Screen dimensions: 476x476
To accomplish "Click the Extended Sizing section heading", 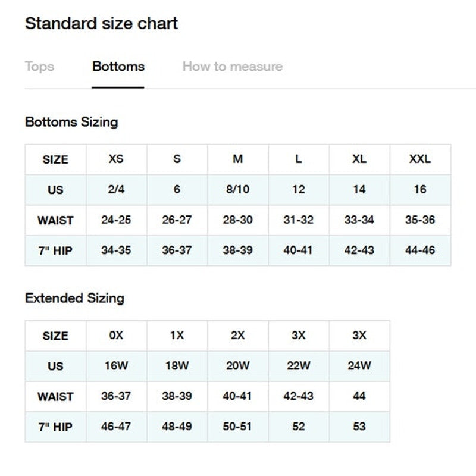I will [x=74, y=298].
